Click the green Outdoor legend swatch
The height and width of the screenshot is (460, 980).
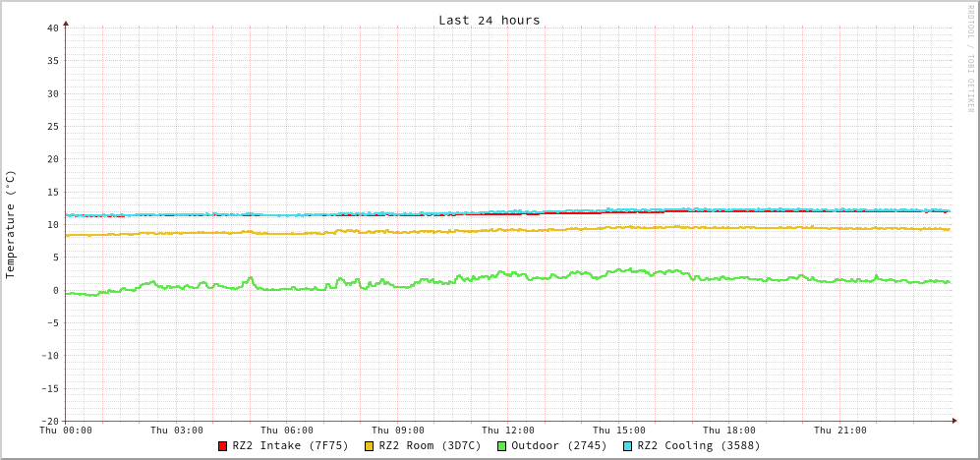pyautogui.click(x=501, y=446)
